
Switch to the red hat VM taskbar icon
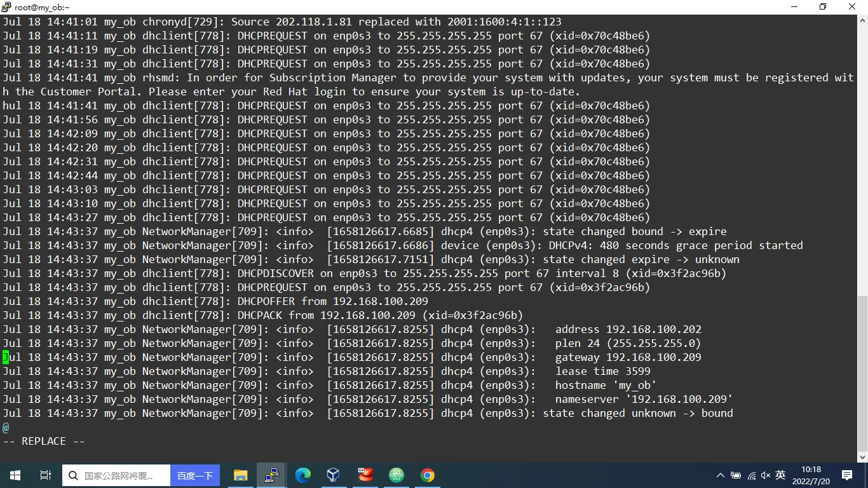(365, 475)
